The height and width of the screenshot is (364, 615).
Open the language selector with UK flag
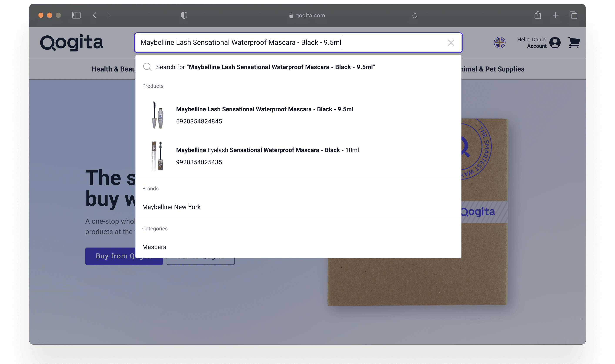pyautogui.click(x=499, y=43)
